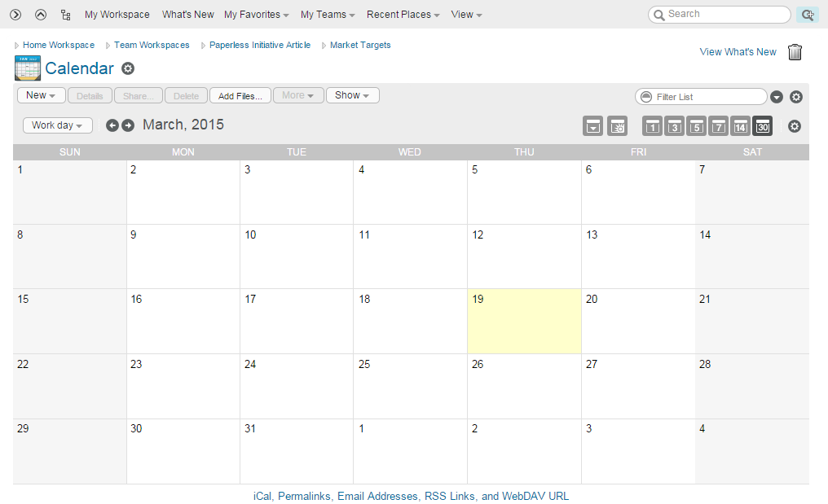Advance to the next month
The height and width of the screenshot is (504, 828).
pos(128,125)
